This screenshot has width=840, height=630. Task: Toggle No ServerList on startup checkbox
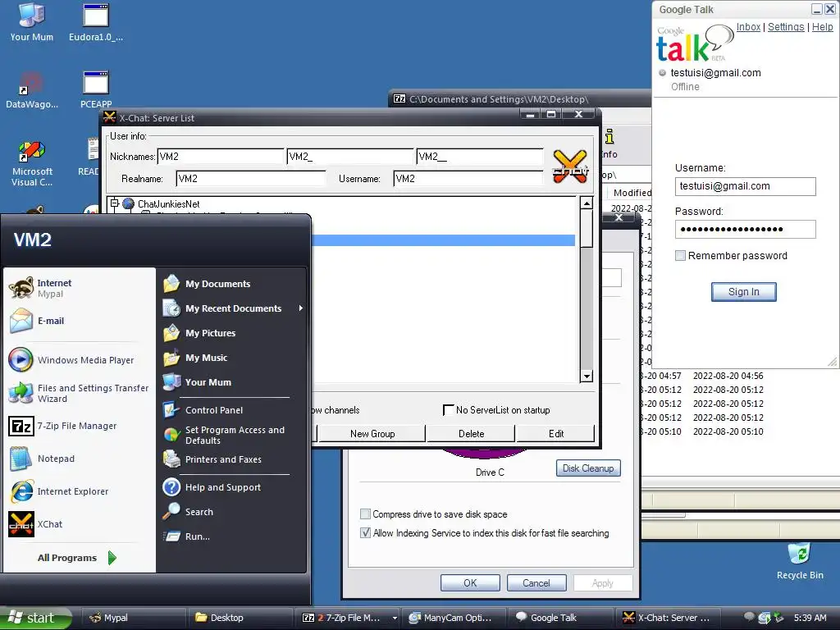coord(449,410)
